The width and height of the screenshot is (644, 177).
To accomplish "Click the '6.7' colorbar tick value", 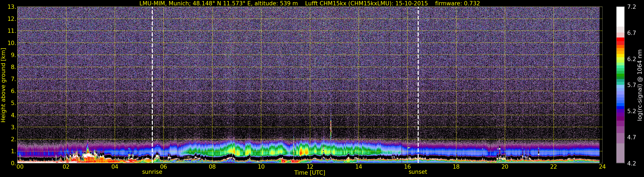I will click(x=632, y=33).
